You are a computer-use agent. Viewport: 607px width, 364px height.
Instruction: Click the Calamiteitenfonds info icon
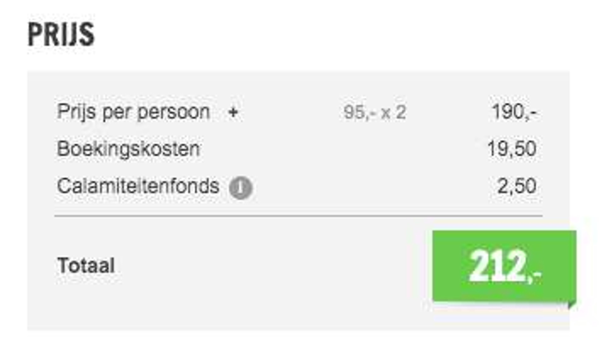coord(240,188)
